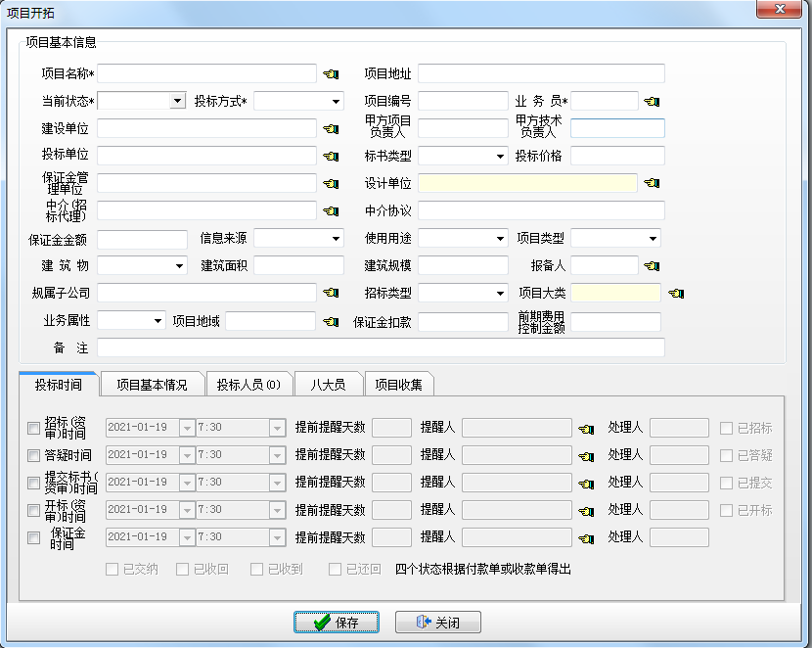Click lookup icon next to 项目名称 field
This screenshot has height=648, width=812.
coord(331,73)
